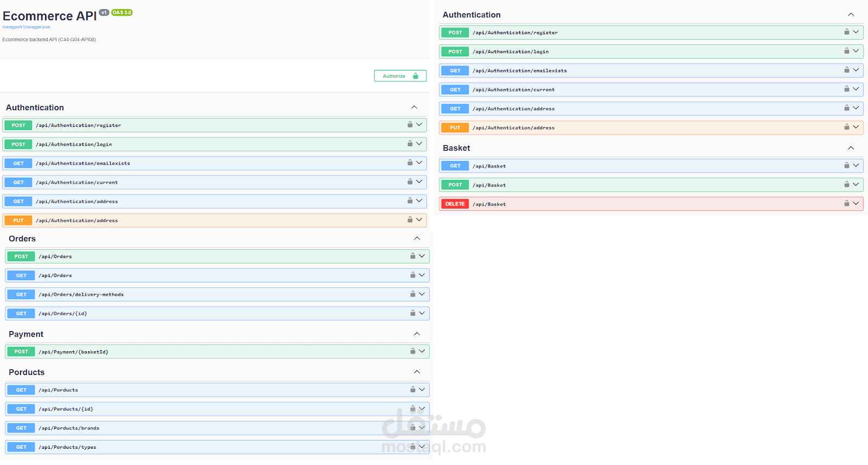Screen dimensions: 868x465
Task: Click the lock icon on /api/Orders/{id} row
Action: [x=413, y=313]
